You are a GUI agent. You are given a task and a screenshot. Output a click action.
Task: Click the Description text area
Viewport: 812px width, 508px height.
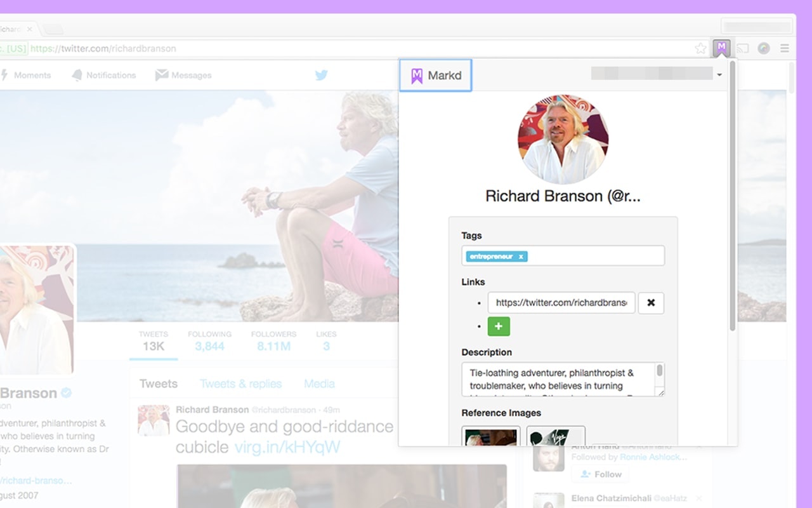click(563, 379)
